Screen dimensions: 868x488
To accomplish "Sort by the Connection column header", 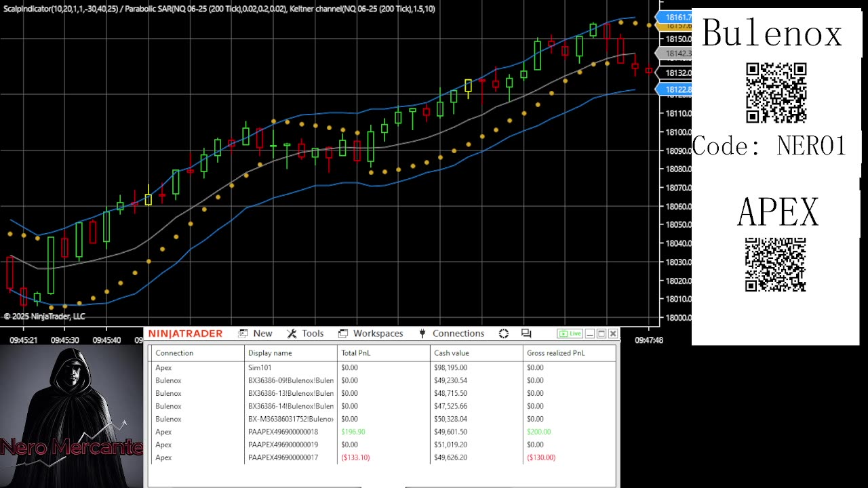I will (x=198, y=353).
